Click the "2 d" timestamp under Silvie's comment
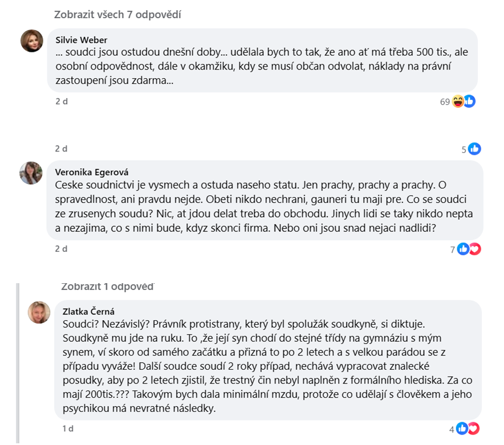 tap(61, 101)
